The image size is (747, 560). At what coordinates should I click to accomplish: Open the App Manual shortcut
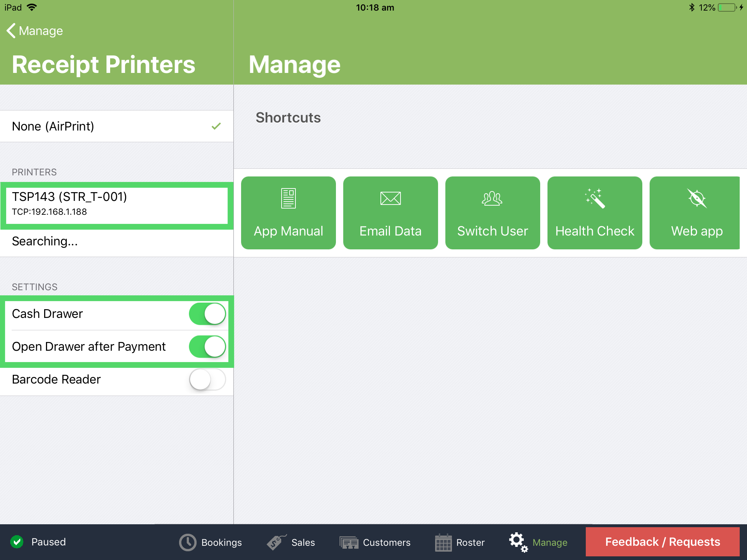288,213
